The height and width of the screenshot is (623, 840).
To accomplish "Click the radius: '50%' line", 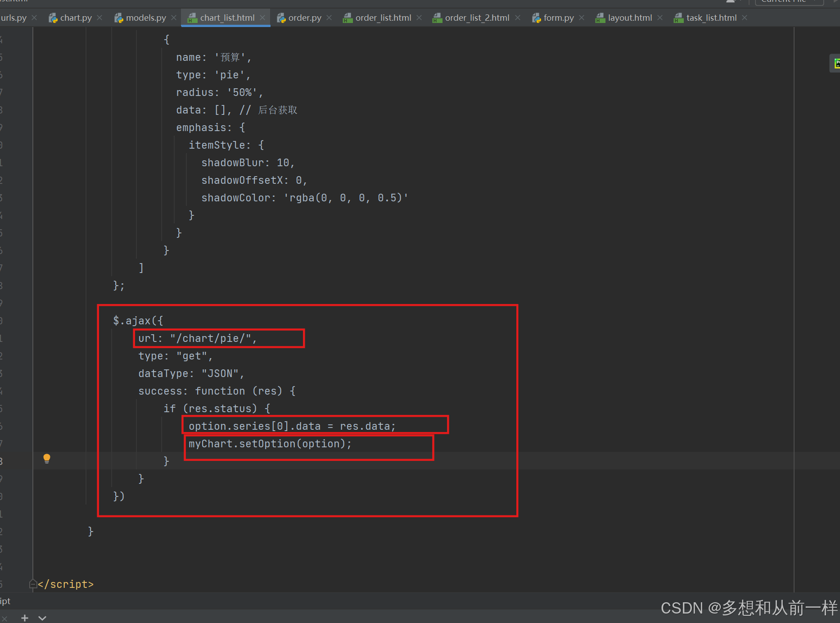I will (220, 92).
